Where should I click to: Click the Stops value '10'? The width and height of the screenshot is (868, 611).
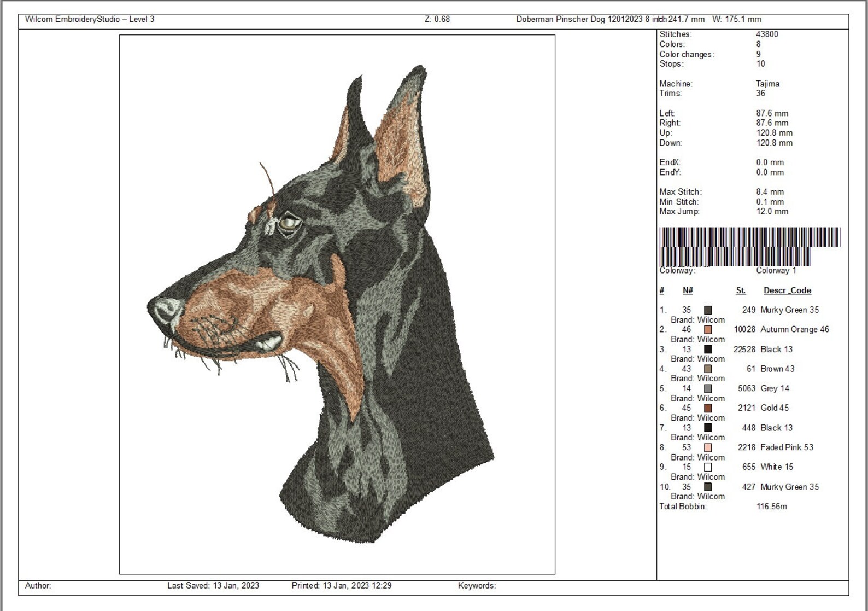(760, 64)
